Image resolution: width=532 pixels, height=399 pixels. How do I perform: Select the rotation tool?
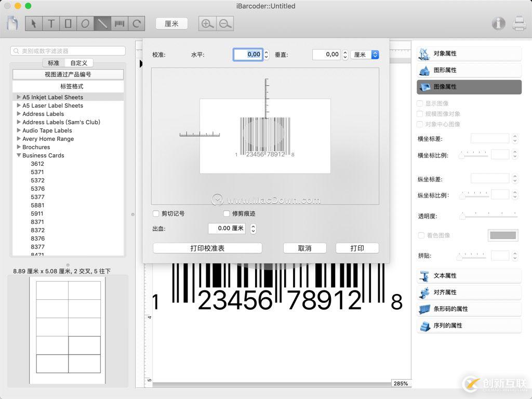(x=136, y=23)
